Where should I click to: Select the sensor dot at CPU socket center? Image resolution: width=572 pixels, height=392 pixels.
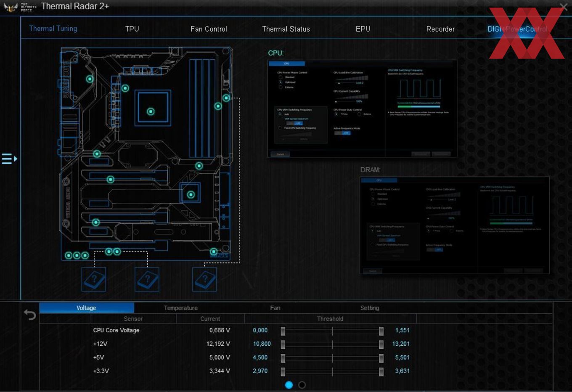click(x=151, y=111)
